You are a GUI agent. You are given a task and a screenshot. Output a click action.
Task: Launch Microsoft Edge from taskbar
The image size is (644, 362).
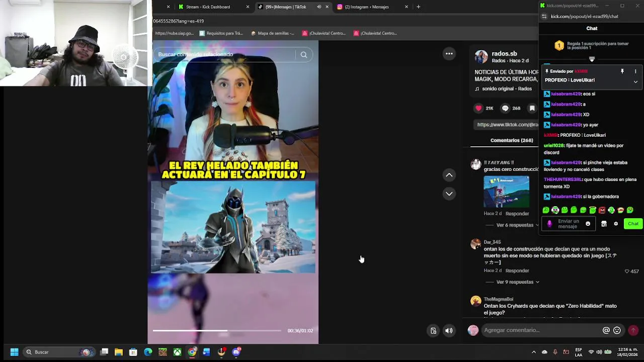tap(148, 352)
